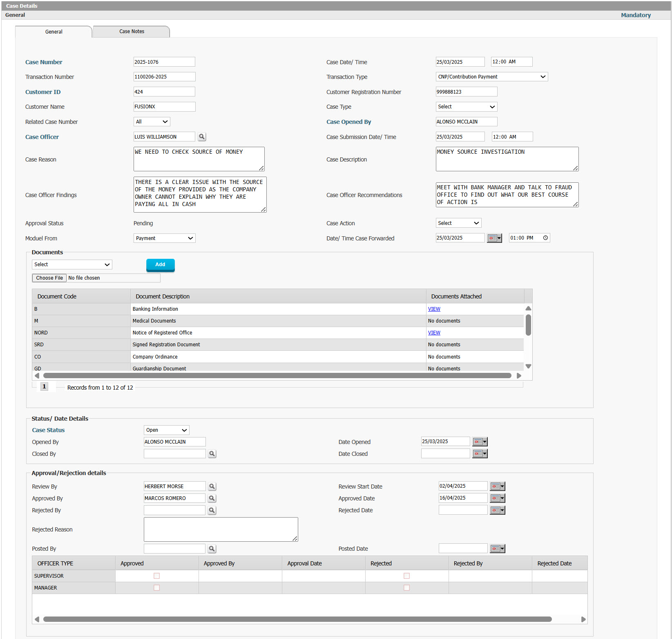The height and width of the screenshot is (639, 672).
Task: View the Banking Information attached document
Action: coord(434,309)
